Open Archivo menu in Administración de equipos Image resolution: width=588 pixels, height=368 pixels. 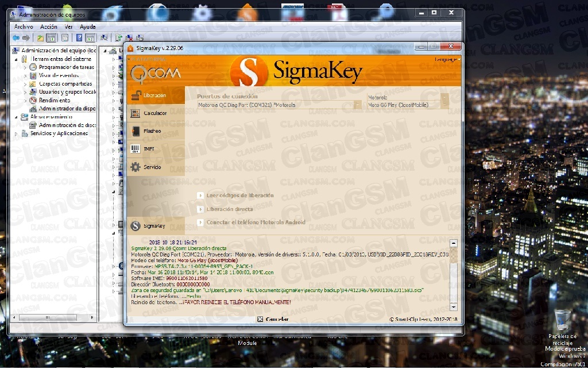[24, 26]
